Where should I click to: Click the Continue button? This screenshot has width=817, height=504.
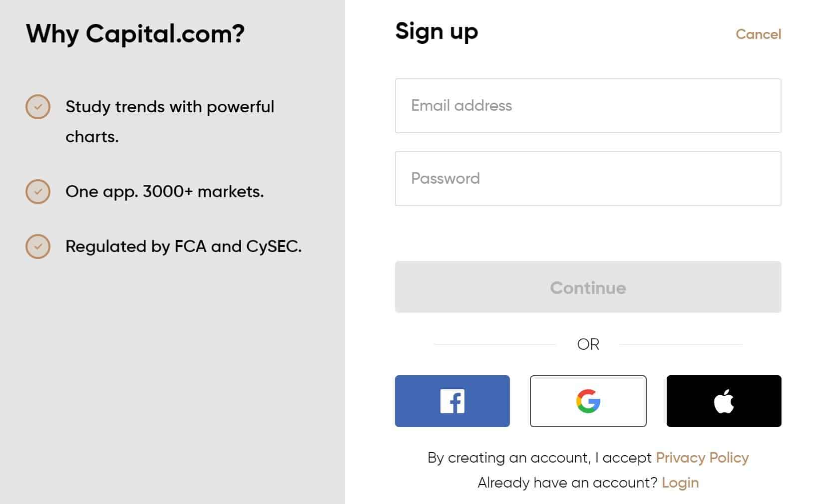pos(588,287)
